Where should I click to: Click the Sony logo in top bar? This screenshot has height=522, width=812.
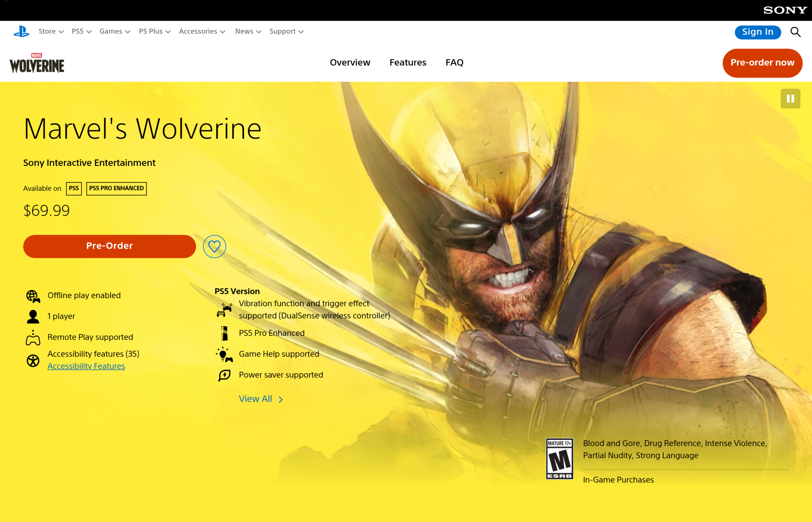pyautogui.click(x=785, y=10)
